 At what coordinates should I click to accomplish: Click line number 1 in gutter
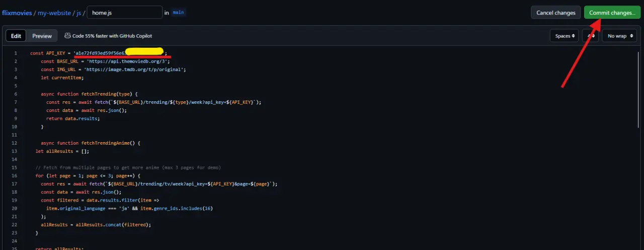click(16, 53)
